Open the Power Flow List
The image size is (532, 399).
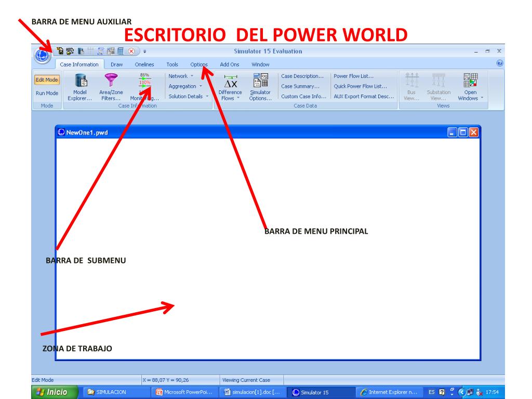pos(353,76)
